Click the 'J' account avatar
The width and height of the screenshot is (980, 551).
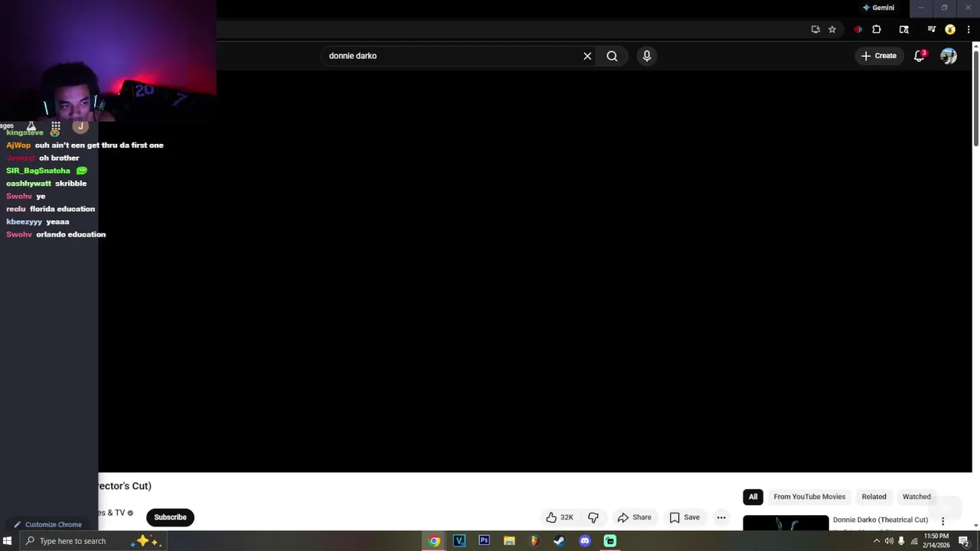80,126
